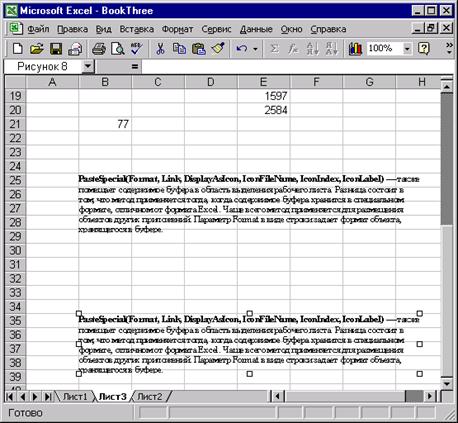The height and width of the screenshot is (423, 458).
Task: Select cell containing 1597
Action: click(x=263, y=96)
